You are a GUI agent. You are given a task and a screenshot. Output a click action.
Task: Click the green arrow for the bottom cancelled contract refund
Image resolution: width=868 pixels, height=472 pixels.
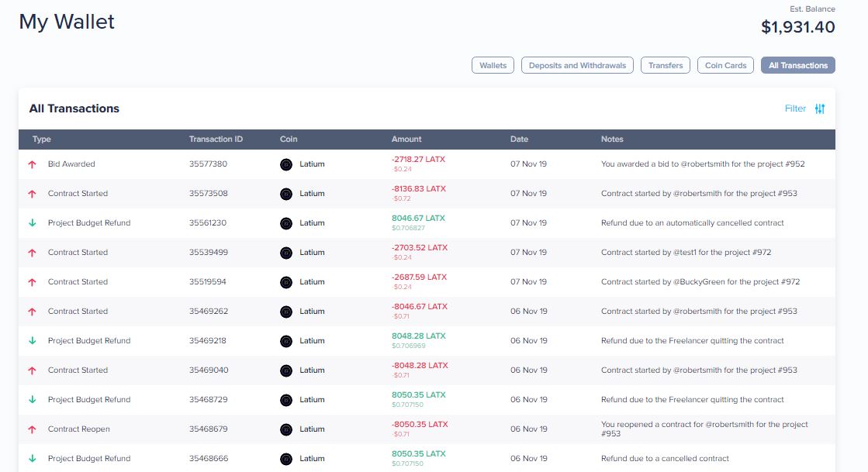click(x=32, y=458)
